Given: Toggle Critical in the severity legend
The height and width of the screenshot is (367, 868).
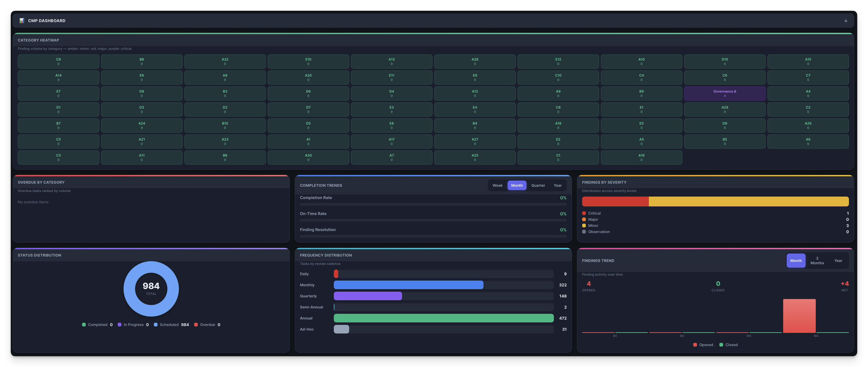Looking at the screenshot, I should pyautogui.click(x=593, y=213).
